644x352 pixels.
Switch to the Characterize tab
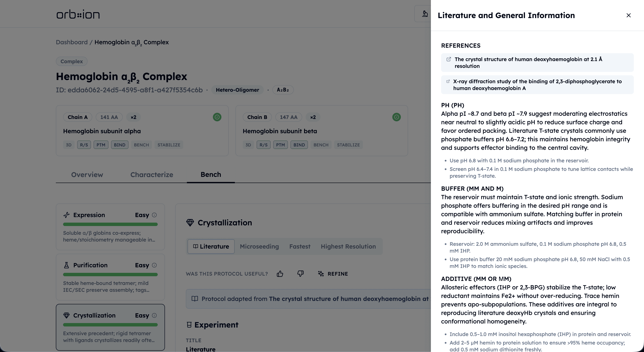tap(152, 175)
